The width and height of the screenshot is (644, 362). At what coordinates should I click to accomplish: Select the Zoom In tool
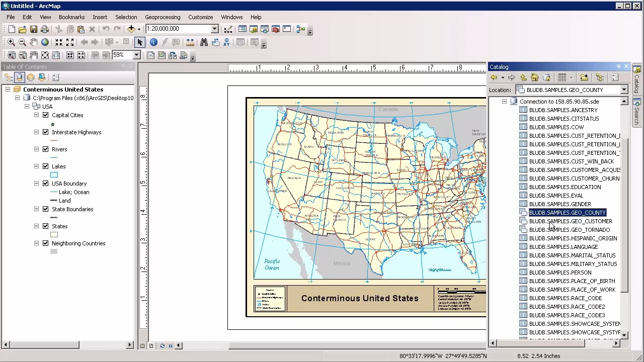click(x=11, y=42)
